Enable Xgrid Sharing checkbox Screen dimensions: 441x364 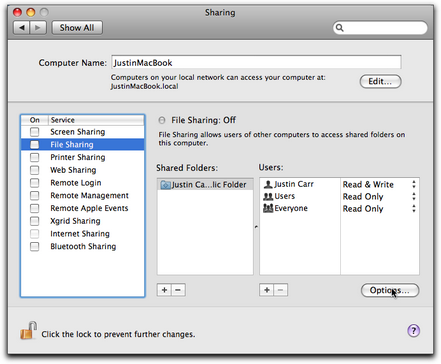pos(34,221)
